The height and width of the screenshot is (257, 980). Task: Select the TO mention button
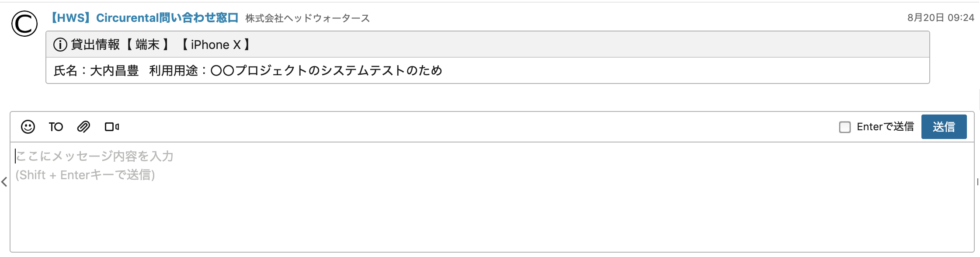[x=56, y=127]
